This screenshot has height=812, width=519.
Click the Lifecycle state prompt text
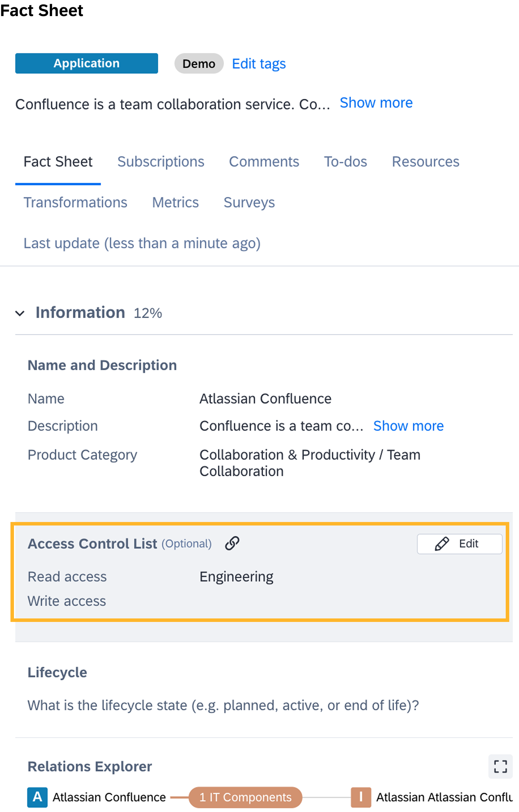point(223,705)
